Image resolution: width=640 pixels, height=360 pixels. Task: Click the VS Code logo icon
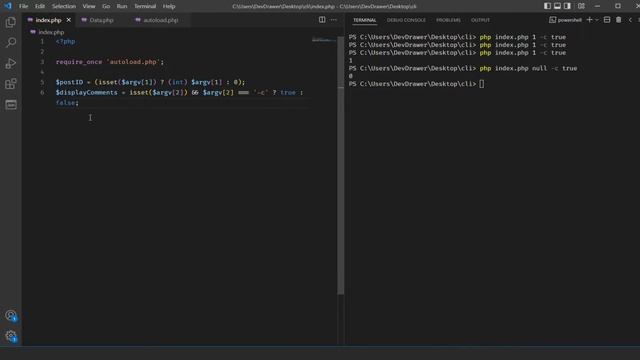point(8,6)
